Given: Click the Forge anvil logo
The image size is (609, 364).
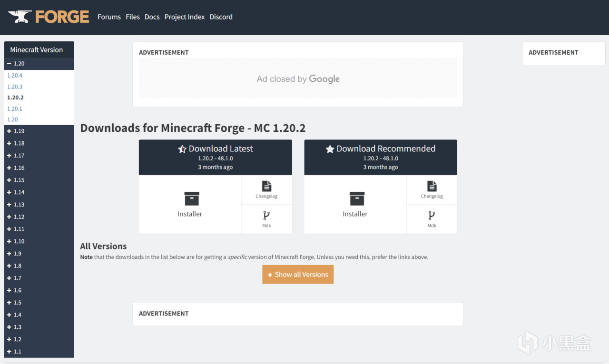Looking at the screenshot, I should (x=49, y=17).
